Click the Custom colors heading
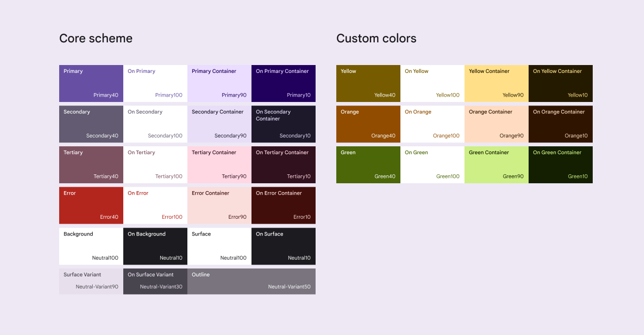The height and width of the screenshot is (335, 644). (x=376, y=38)
